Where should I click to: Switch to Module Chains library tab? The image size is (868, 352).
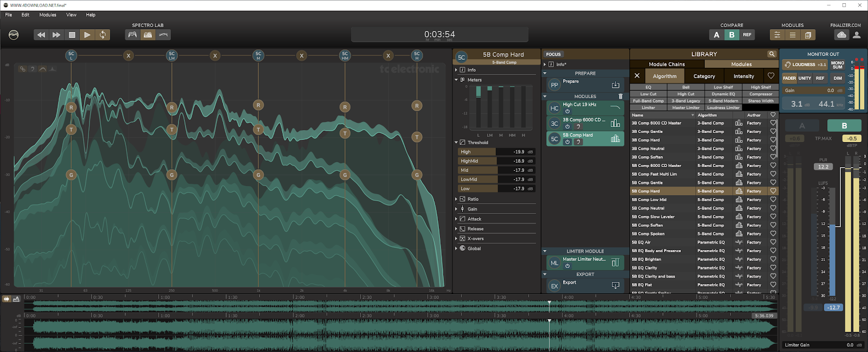(667, 64)
